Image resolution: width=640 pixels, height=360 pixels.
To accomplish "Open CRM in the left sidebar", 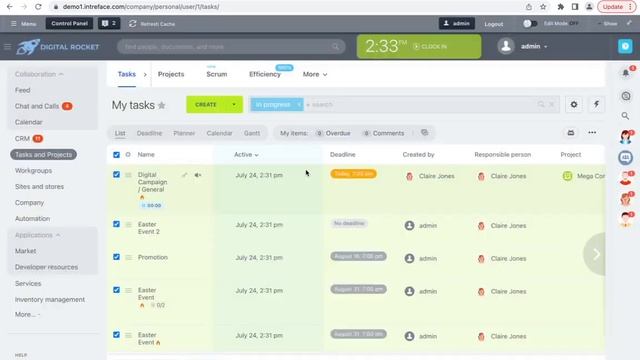I will coord(22,139).
